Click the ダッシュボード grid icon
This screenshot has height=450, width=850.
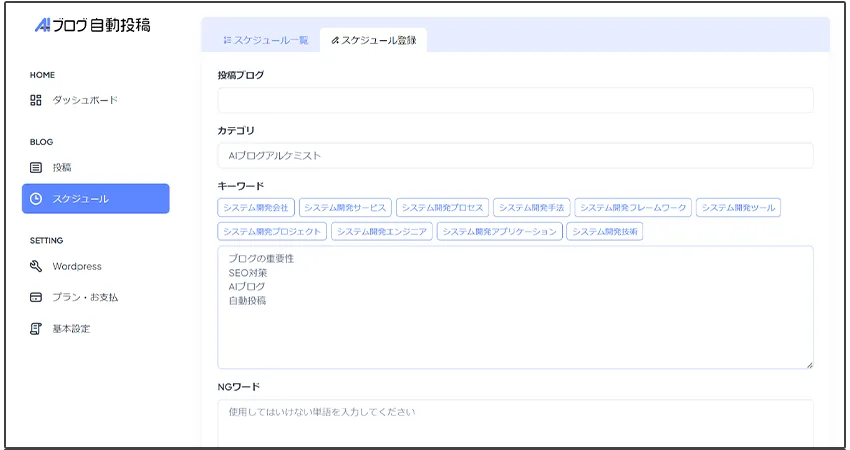[36, 100]
